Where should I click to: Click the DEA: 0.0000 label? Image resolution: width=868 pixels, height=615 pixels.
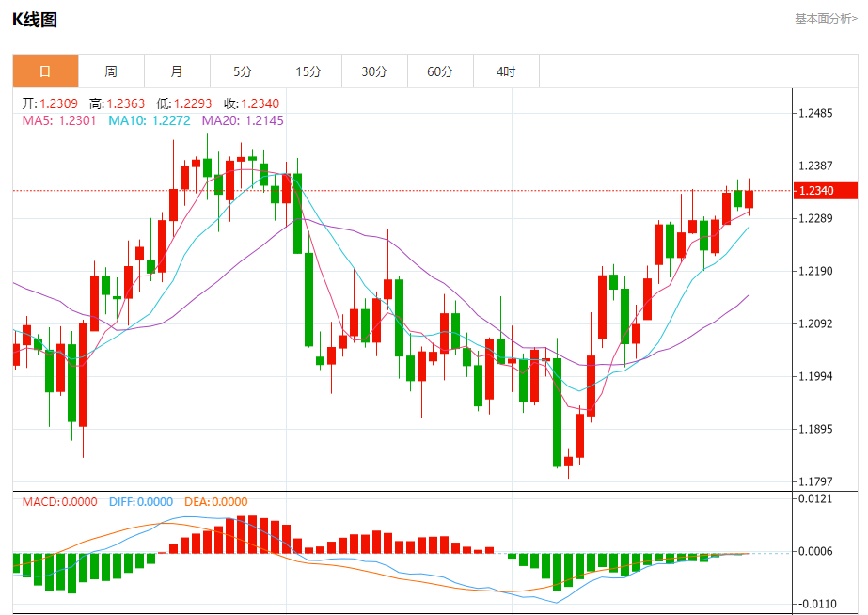pyautogui.click(x=215, y=502)
